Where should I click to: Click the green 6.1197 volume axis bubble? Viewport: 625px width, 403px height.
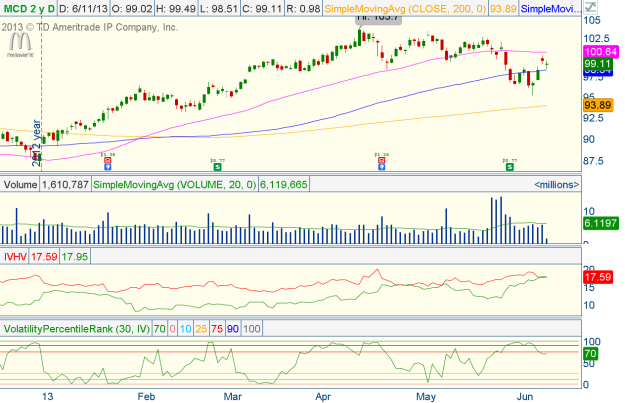pos(601,223)
